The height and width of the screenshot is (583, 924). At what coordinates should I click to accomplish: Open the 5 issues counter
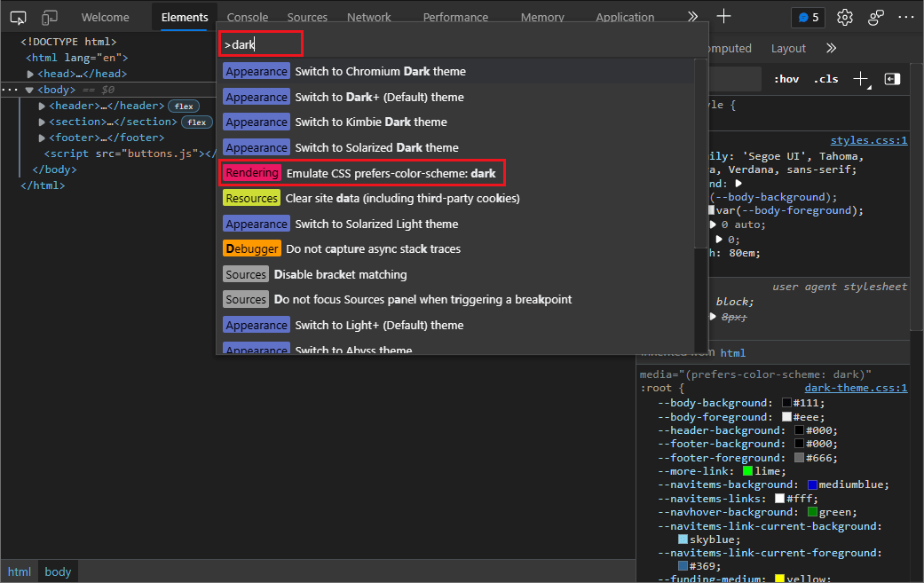point(808,18)
